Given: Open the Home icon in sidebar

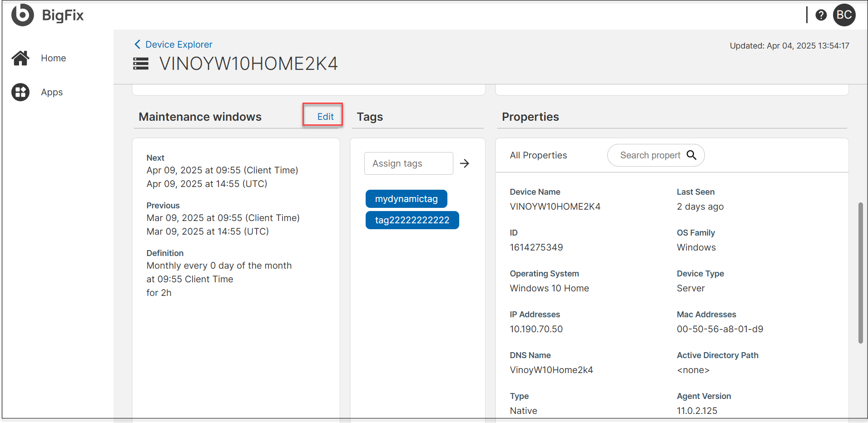Looking at the screenshot, I should coord(20,58).
